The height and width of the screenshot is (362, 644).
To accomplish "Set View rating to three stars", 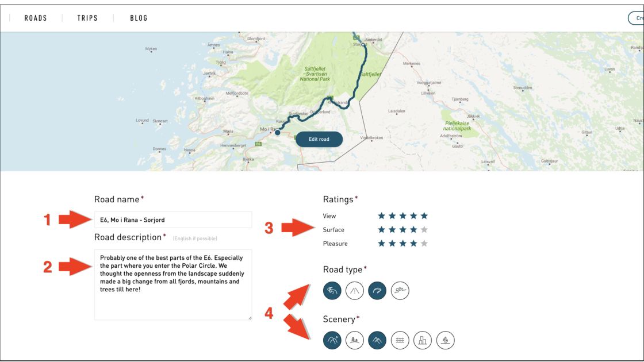I will click(403, 215).
